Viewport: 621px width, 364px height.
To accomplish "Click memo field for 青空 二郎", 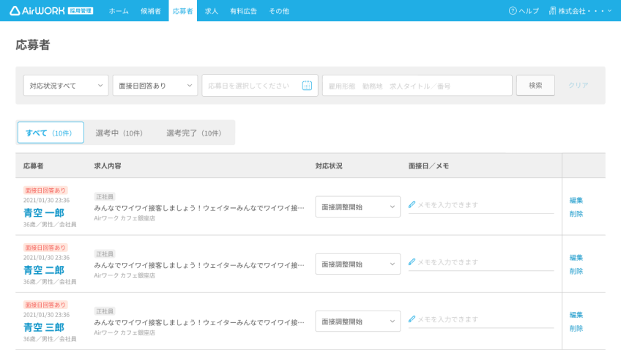I will point(481,262).
